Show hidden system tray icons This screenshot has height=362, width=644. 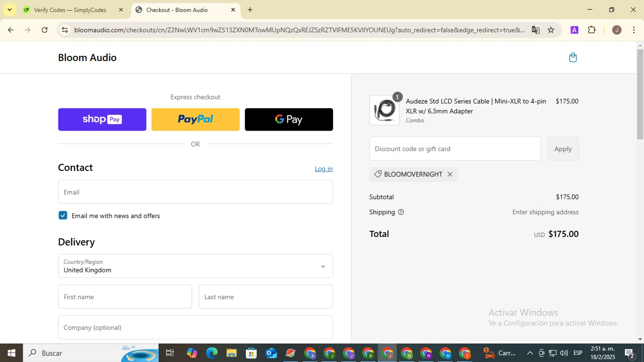click(530, 353)
